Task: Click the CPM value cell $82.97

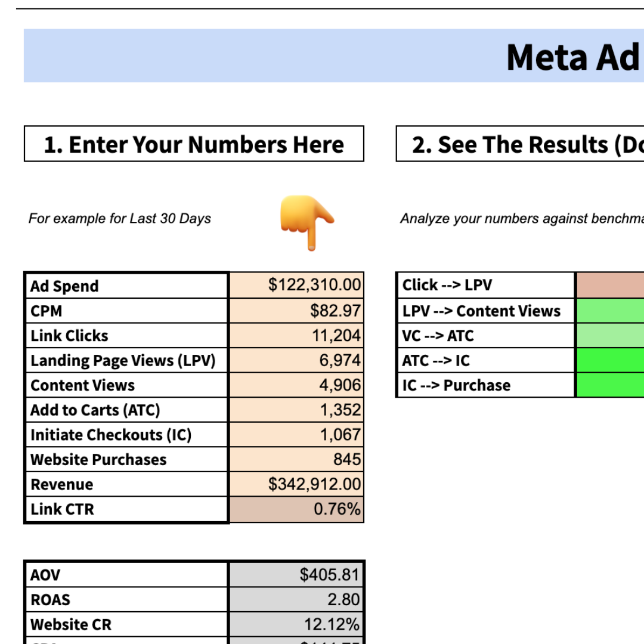Action: click(296, 310)
